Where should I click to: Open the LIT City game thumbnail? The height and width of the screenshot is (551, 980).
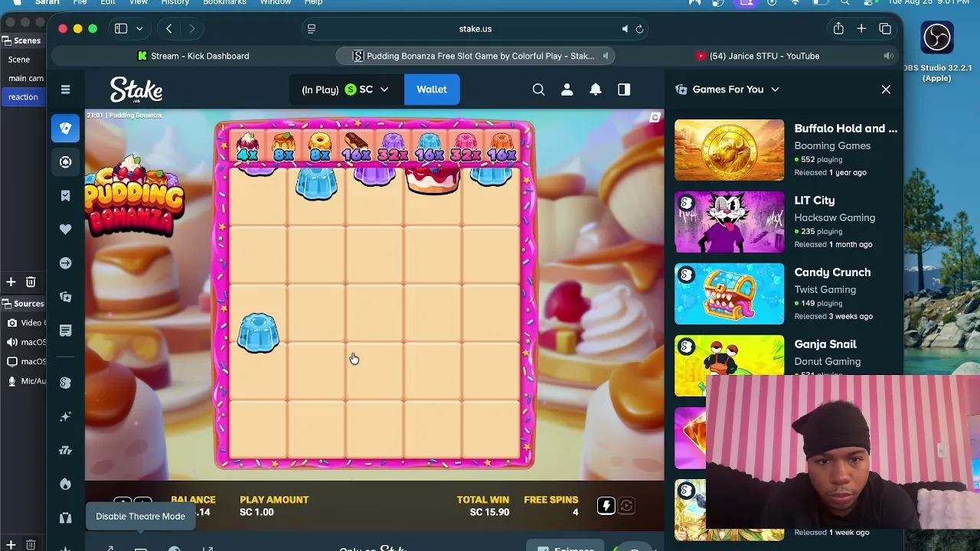729,222
